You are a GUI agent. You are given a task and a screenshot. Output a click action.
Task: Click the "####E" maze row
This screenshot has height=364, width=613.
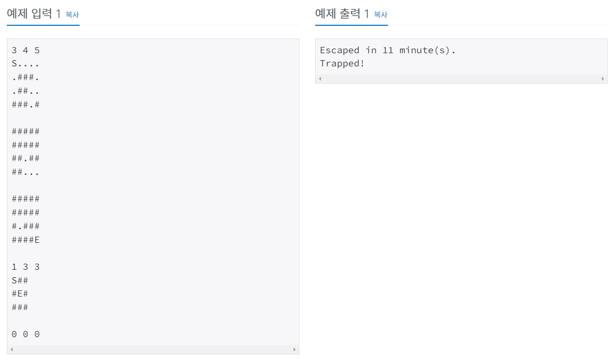[x=26, y=240]
